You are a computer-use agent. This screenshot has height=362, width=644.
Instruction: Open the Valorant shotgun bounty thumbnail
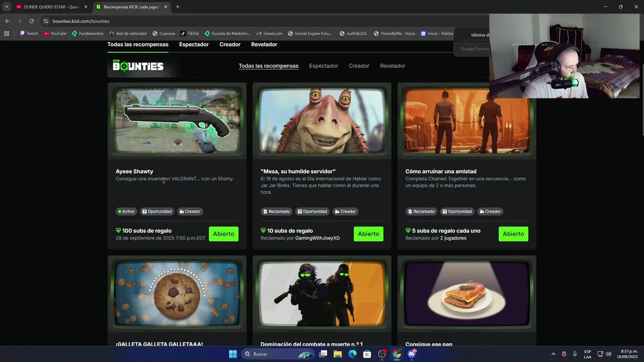(x=177, y=121)
